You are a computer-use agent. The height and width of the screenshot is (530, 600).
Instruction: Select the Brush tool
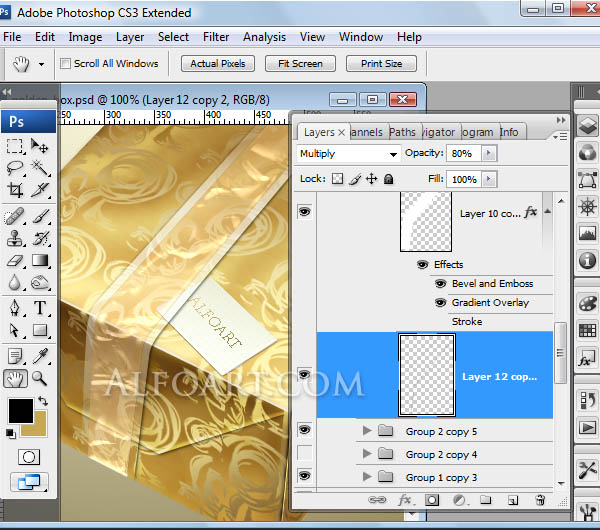click(40, 217)
